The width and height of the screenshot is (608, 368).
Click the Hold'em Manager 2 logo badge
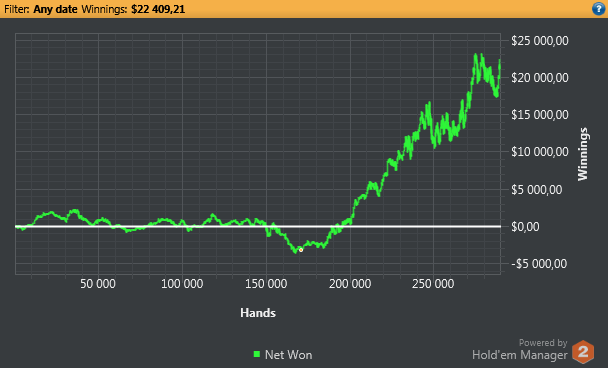coord(583,352)
